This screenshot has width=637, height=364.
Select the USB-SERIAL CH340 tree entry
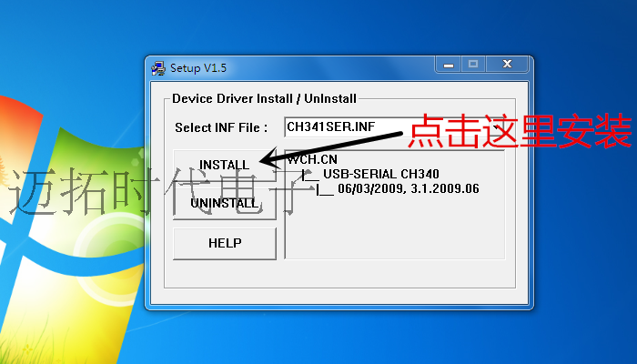pos(381,174)
